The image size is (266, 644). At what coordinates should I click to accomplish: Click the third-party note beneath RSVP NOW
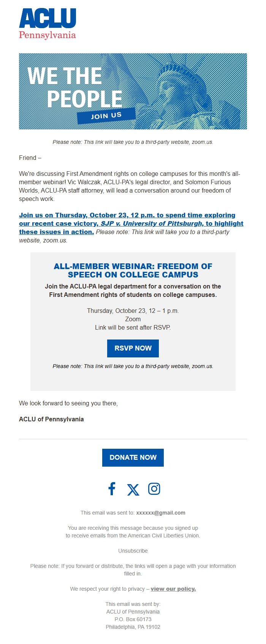coord(133,366)
